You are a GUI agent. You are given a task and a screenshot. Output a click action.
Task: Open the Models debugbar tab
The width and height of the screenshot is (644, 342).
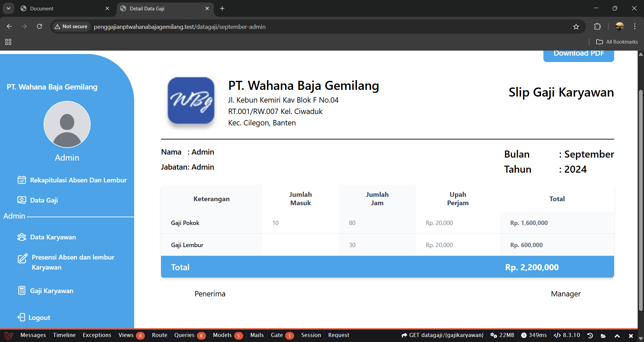pyautogui.click(x=228, y=335)
